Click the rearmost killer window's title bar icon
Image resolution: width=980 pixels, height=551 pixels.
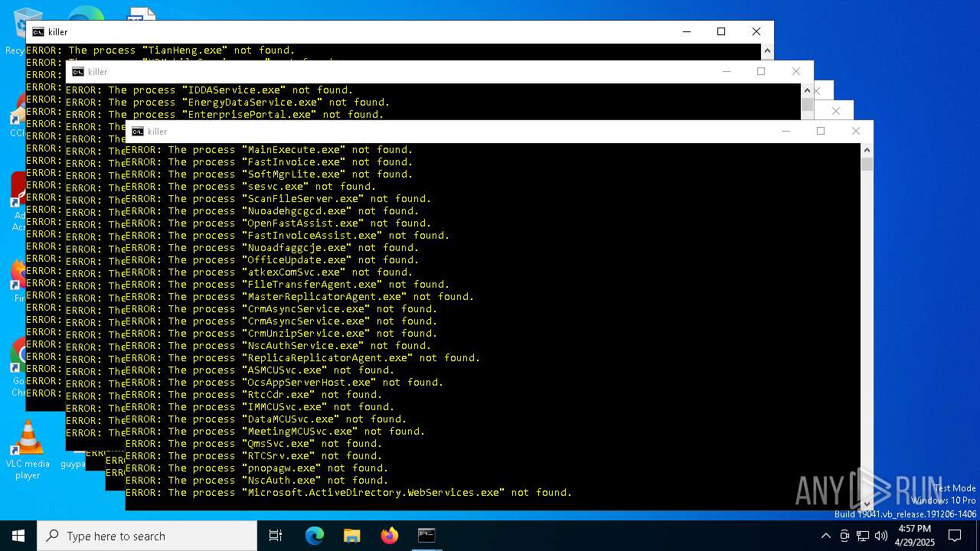click(38, 32)
